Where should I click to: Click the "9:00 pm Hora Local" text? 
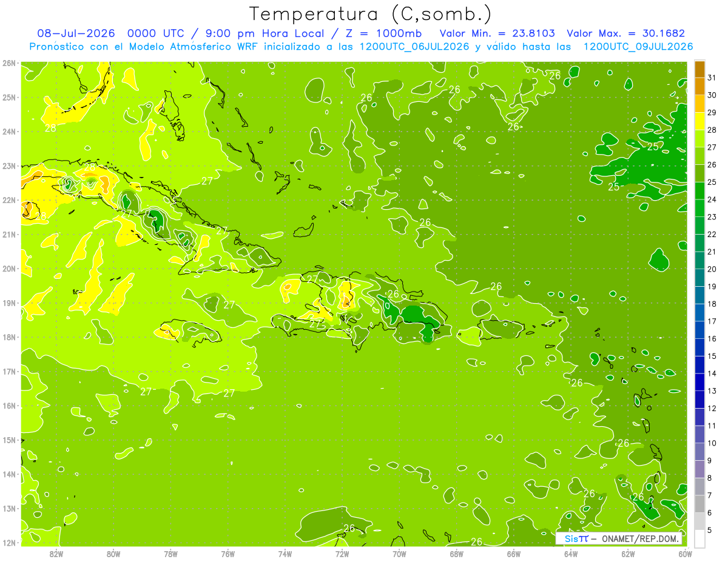(x=264, y=34)
